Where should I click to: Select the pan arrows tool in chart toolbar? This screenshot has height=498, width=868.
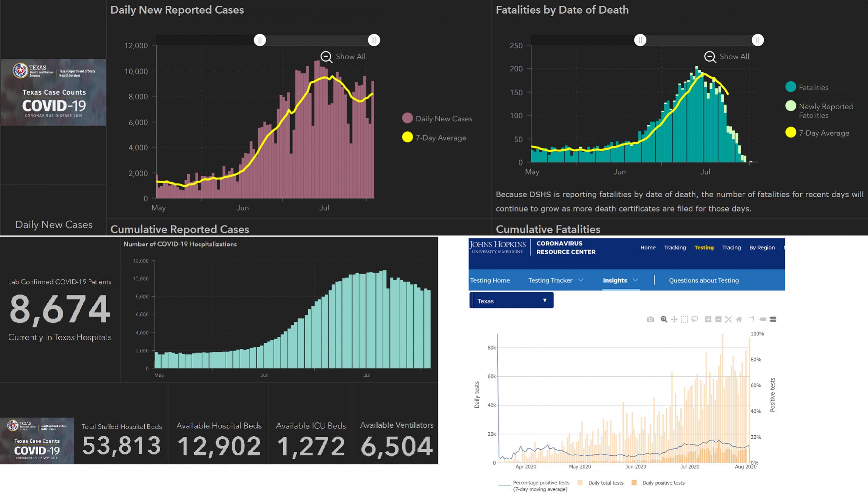tap(674, 319)
